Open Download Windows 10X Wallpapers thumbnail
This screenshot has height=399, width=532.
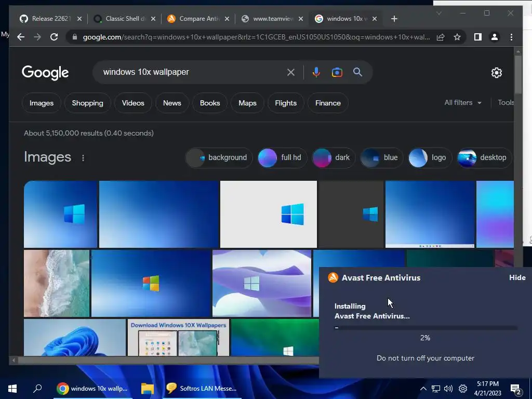point(179,337)
